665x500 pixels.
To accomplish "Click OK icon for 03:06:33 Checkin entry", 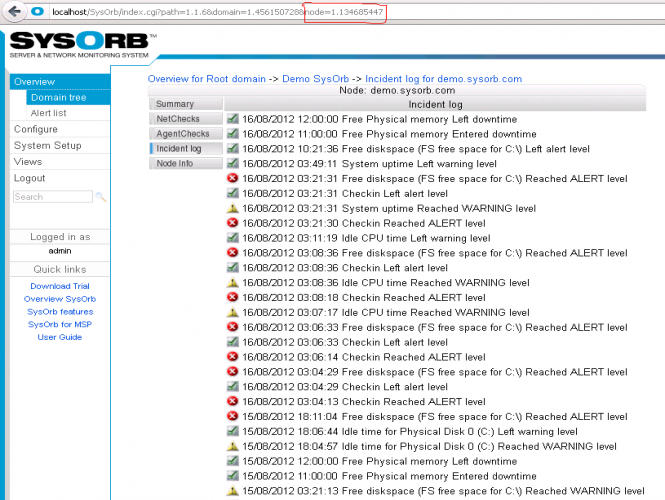I will (232, 342).
